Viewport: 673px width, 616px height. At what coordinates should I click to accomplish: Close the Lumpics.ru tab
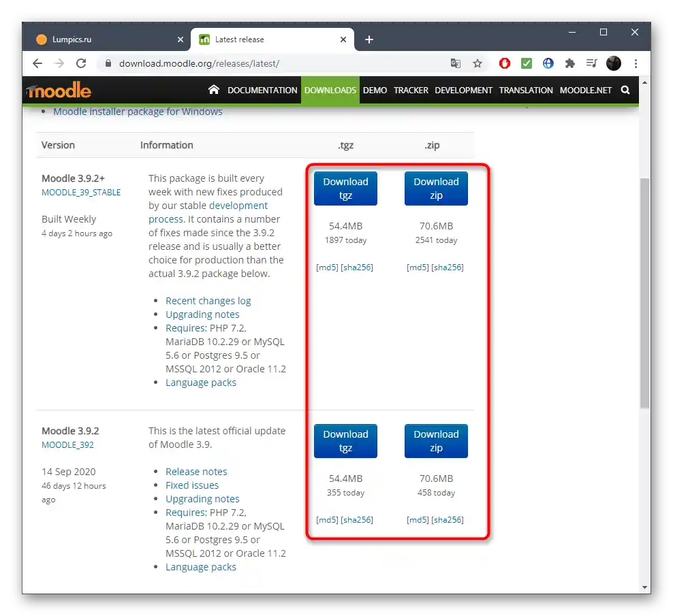(181, 39)
